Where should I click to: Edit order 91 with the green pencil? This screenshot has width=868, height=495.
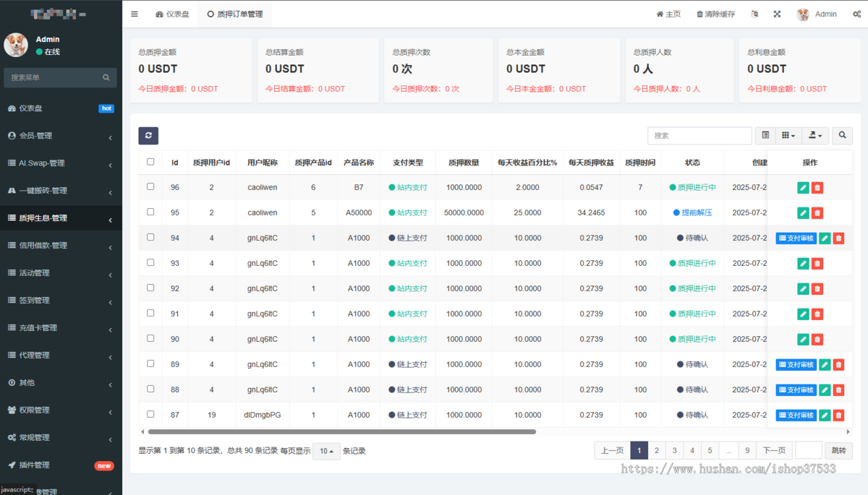[x=803, y=314]
